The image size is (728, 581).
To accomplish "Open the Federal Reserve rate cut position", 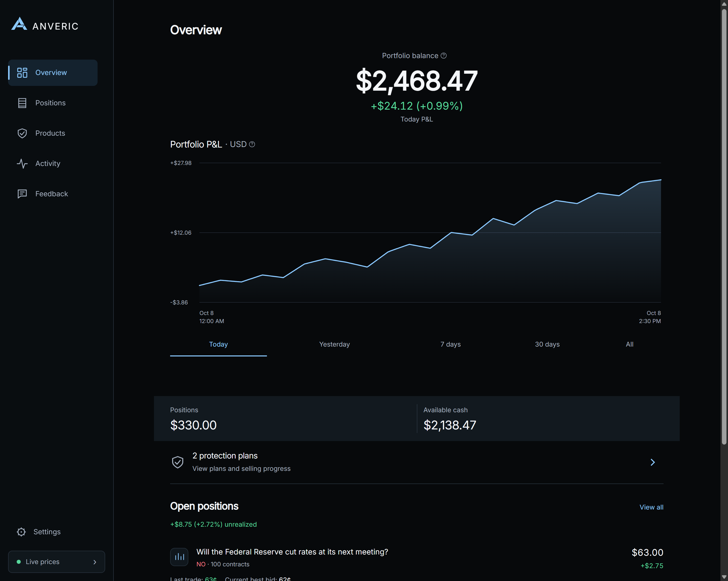I will click(292, 552).
